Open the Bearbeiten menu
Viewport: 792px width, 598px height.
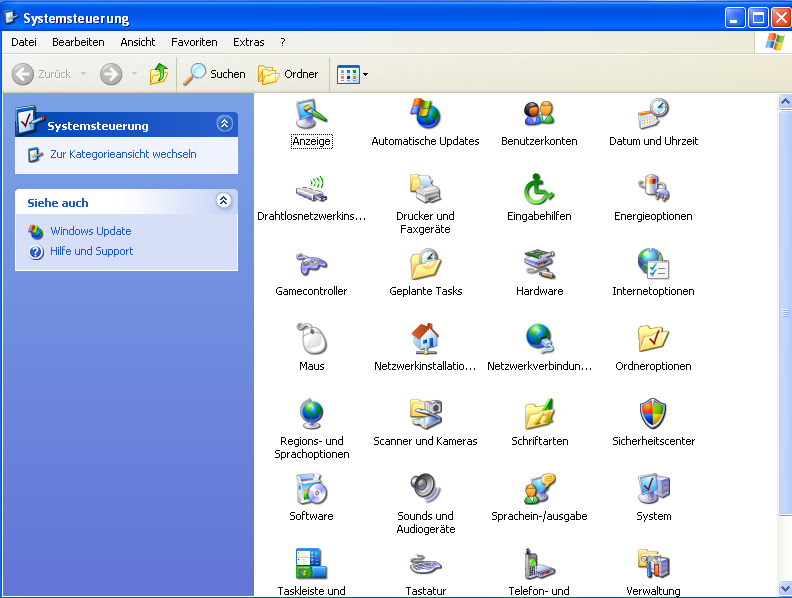coord(78,42)
